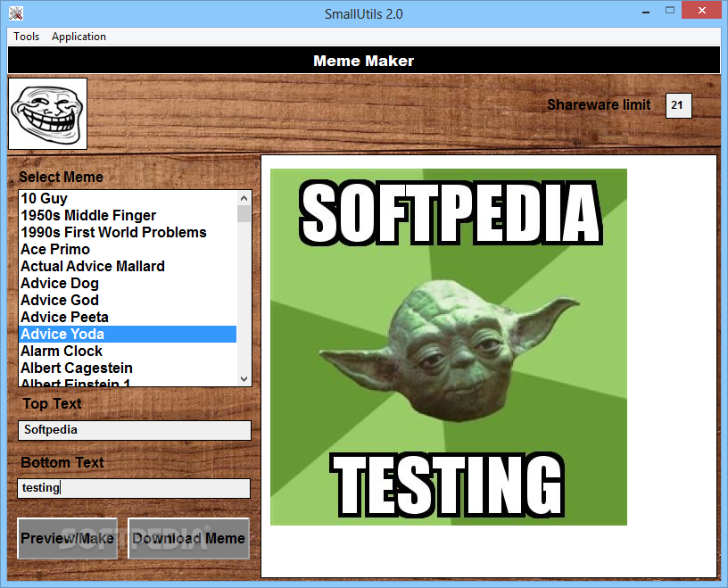Select 10 Guy meme from list
The width and height of the screenshot is (728, 588).
pos(128,198)
